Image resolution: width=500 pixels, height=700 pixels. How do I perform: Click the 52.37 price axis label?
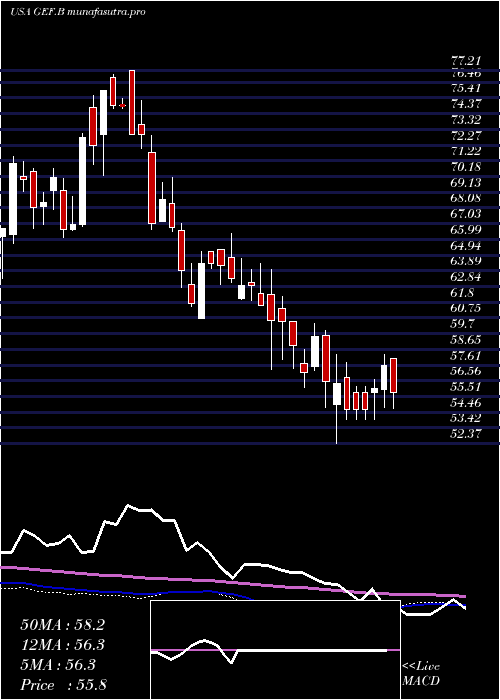point(465,434)
